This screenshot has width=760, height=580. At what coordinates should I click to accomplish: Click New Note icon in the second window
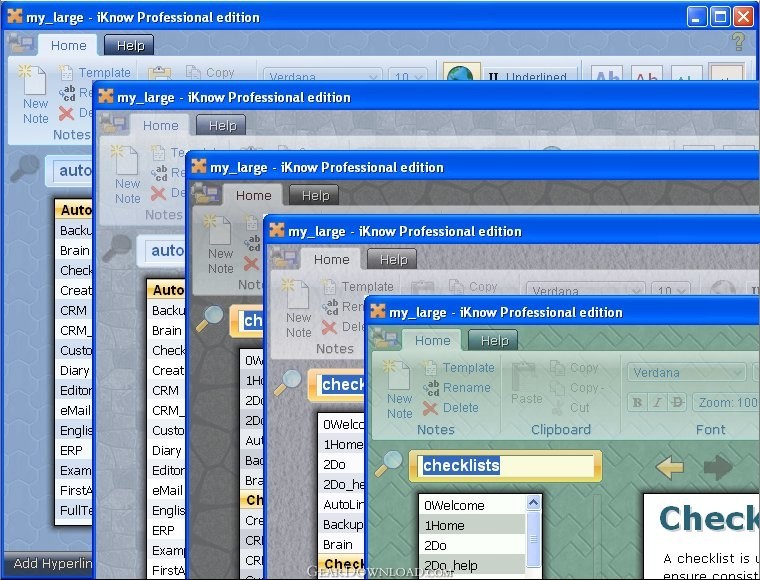click(126, 160)
